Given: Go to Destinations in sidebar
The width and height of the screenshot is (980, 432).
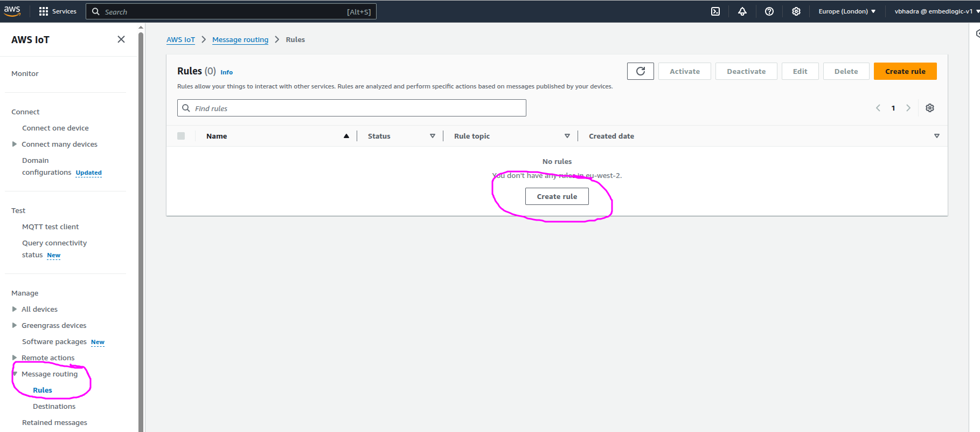Looking at the screenshot, I should coord(54,406).
